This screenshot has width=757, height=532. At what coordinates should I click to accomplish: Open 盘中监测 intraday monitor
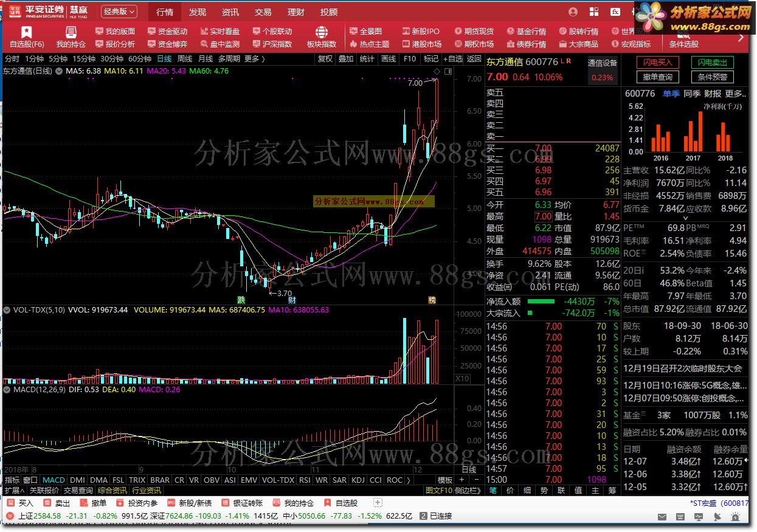pos(219,44)
